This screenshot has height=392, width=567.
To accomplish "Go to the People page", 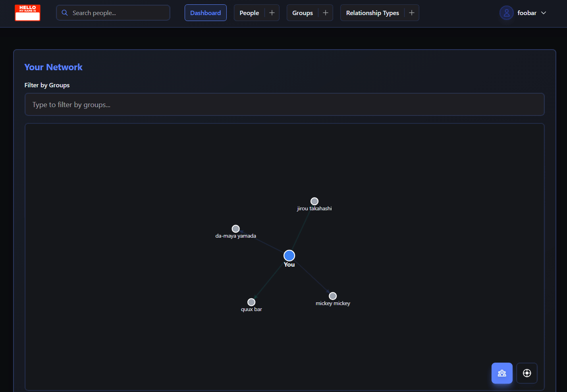I will point(249,13).
